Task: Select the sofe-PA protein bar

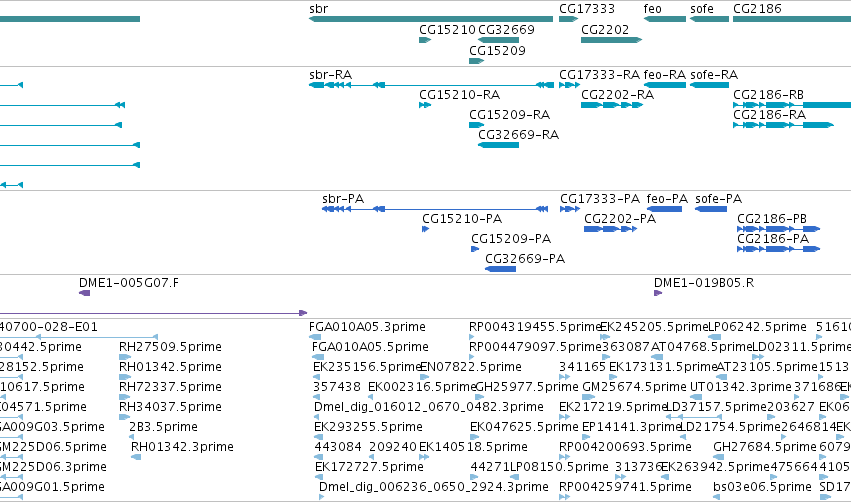Action: pyautogui.click(x=711, y=209)
